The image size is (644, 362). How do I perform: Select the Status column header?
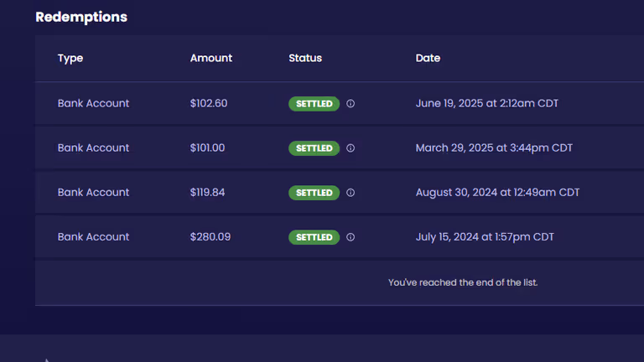(x=305, y=58)
